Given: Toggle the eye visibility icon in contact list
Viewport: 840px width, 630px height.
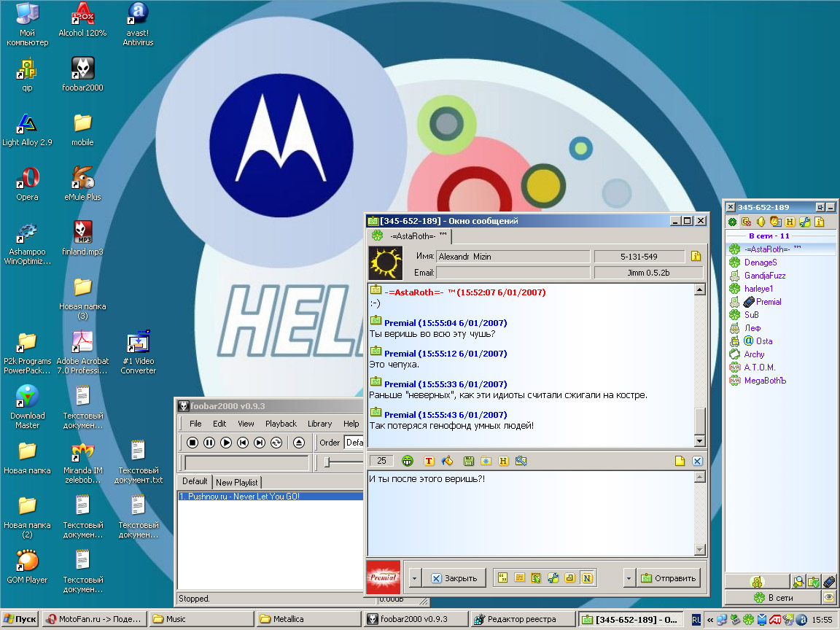Looking at the screenshot, I should [x=829, y=597].
